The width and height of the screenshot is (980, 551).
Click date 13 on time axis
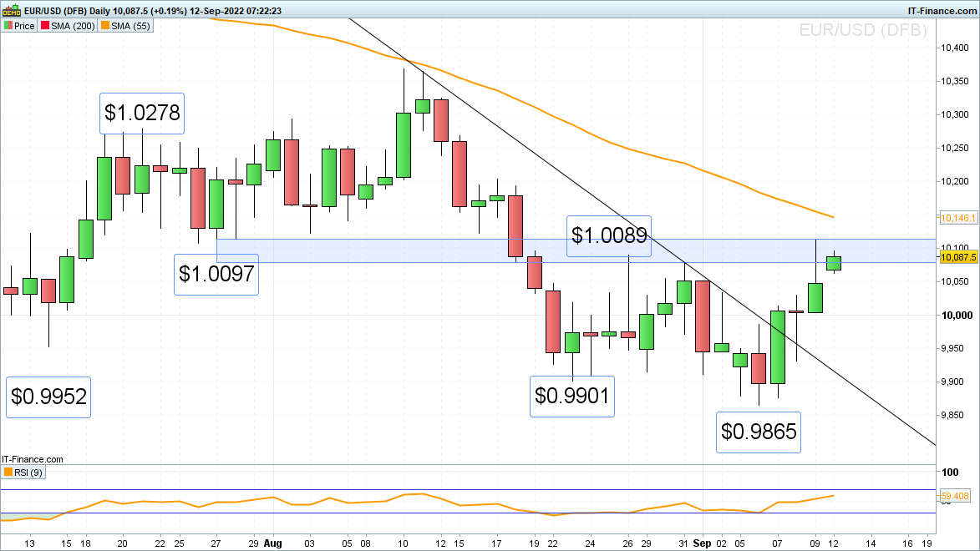[x=29, y=543]
